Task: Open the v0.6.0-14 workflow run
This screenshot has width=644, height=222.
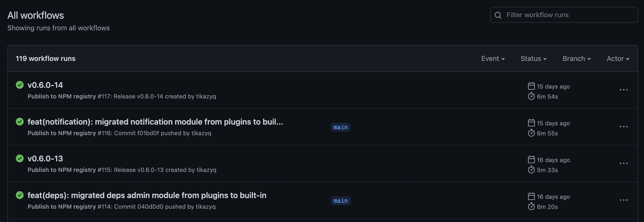Action: (x=45, y=85)
